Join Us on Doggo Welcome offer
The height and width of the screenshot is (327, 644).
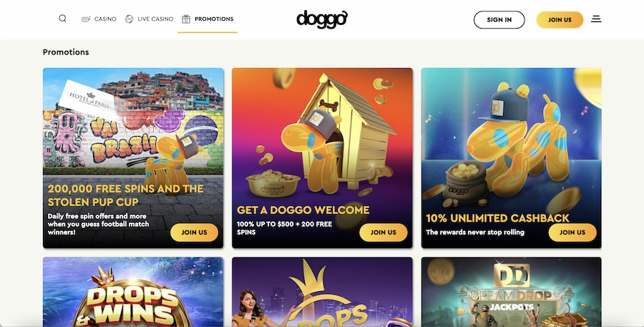(x=384, y=233)
